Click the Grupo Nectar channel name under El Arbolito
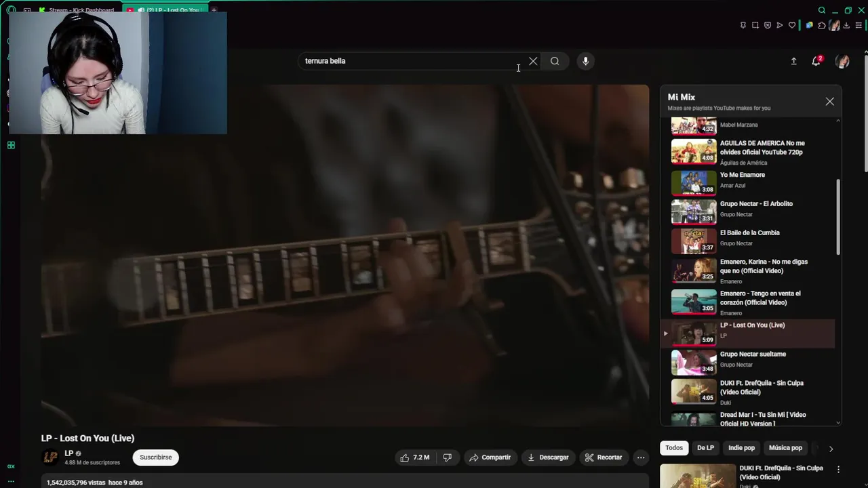The width and height of the screenshot is (868, 488). pyautogui.click(x=736, y=215)
